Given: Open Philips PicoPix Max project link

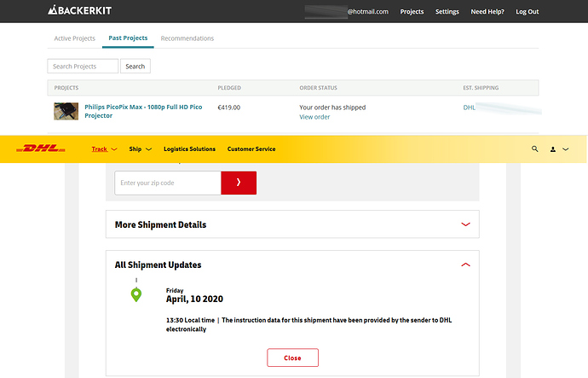Looking at the screenshot, I should (143, 111).
